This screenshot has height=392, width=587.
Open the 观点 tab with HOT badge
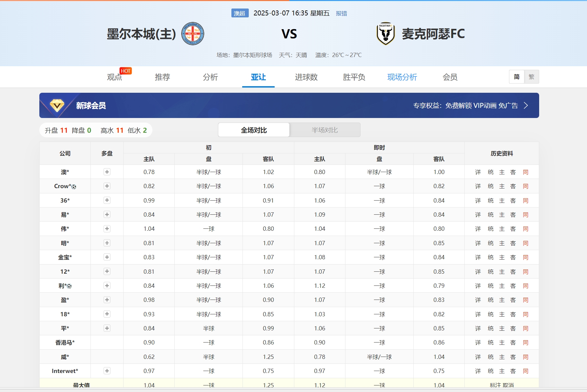point(114,77)
